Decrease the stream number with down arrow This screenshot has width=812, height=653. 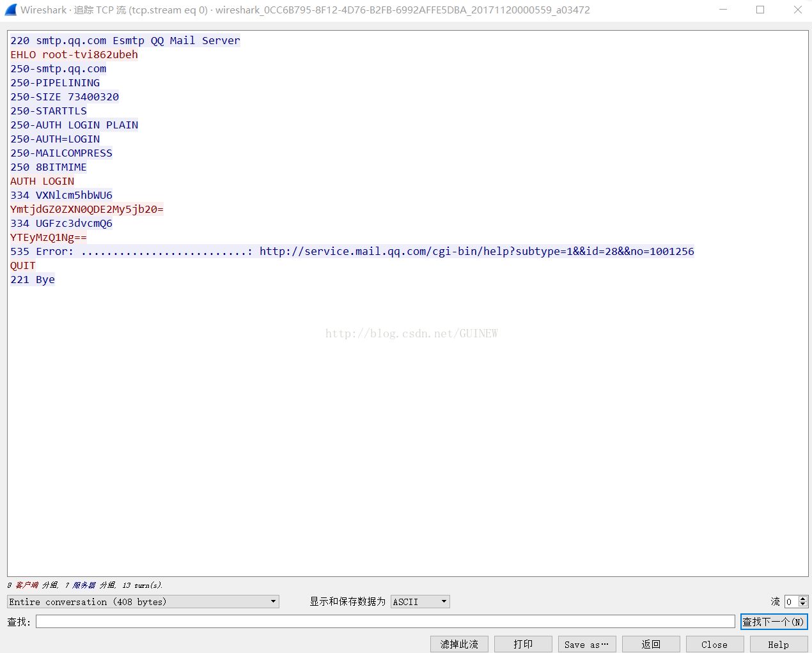pos(804,604)
